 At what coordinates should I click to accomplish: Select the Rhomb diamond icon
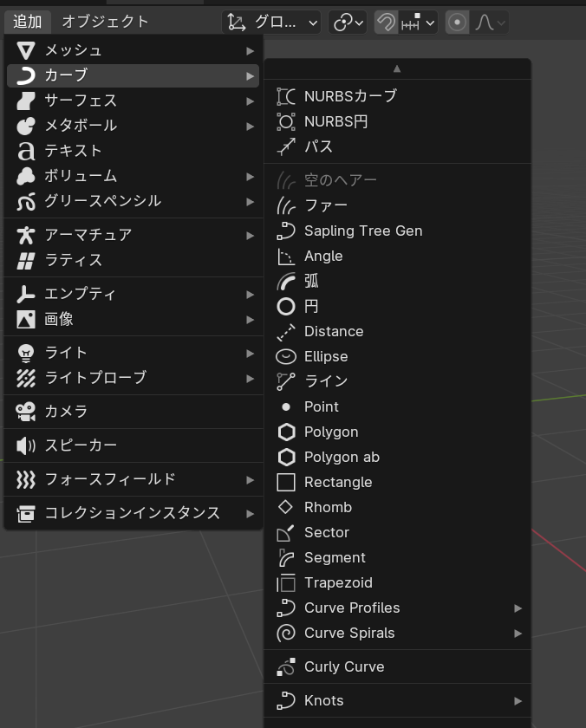[x=286, y=508]
